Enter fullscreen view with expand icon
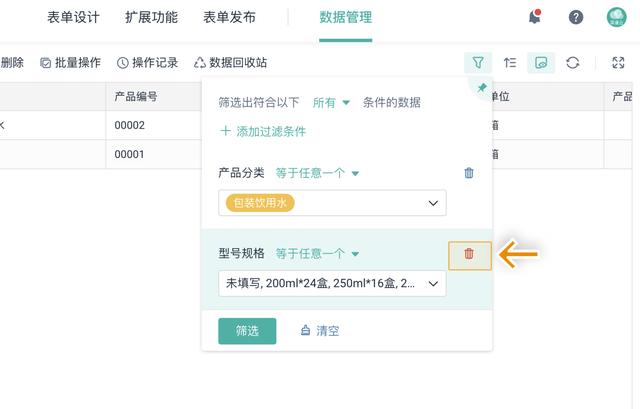Viewport: 640px width, 409px height. (618, 62)
